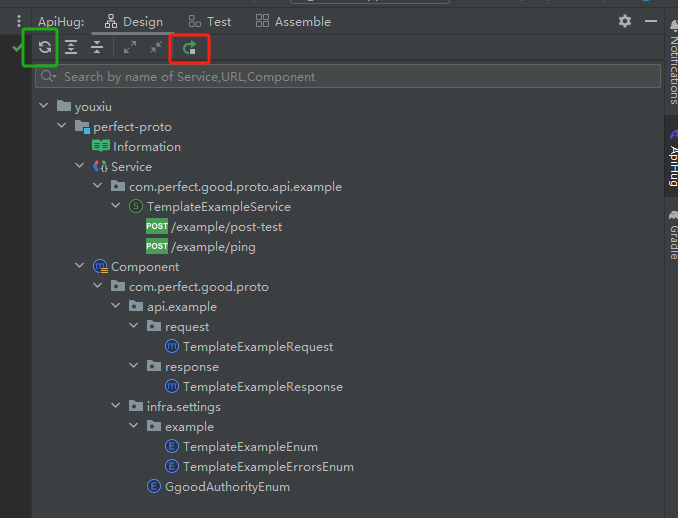Collapse com.perfect.good.proto package
The width and height of the screenshot is (678, 518).
click(x=98, y=285)
